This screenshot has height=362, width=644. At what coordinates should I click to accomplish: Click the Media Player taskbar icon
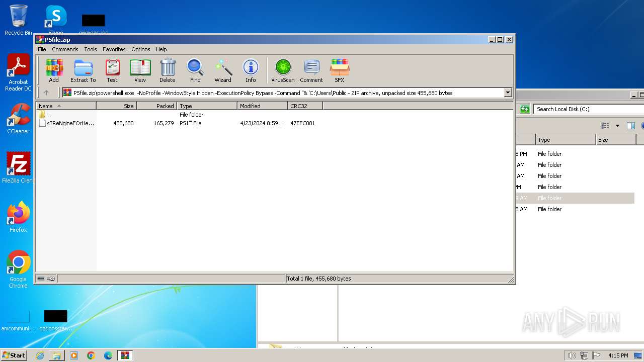[74, 355]
